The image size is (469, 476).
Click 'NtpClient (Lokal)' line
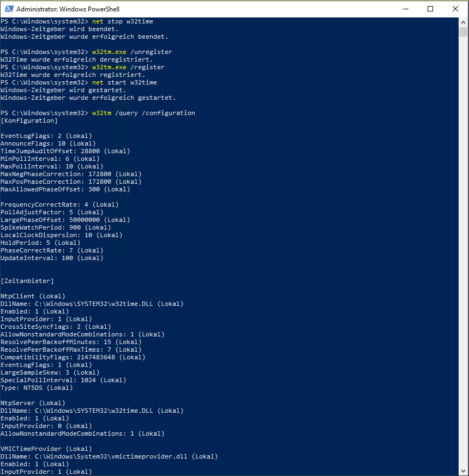pyautogui.click(x=33, y=296)
